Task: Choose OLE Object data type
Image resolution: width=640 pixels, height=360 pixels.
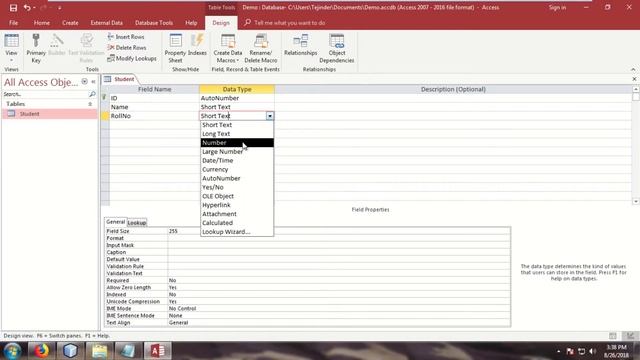Action: pyautogui.click(x=237, y=196)
